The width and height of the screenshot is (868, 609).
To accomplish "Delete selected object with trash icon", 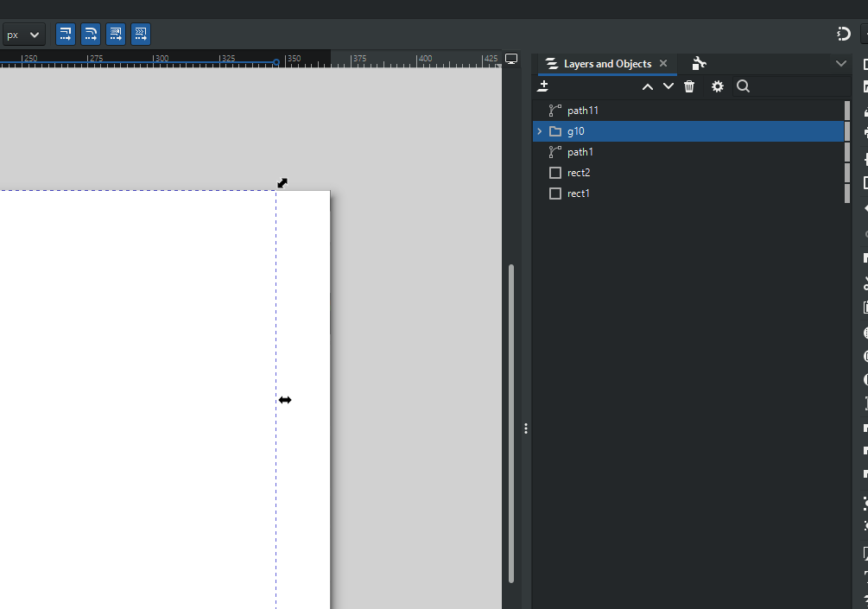I will click(x=689, y=86).
